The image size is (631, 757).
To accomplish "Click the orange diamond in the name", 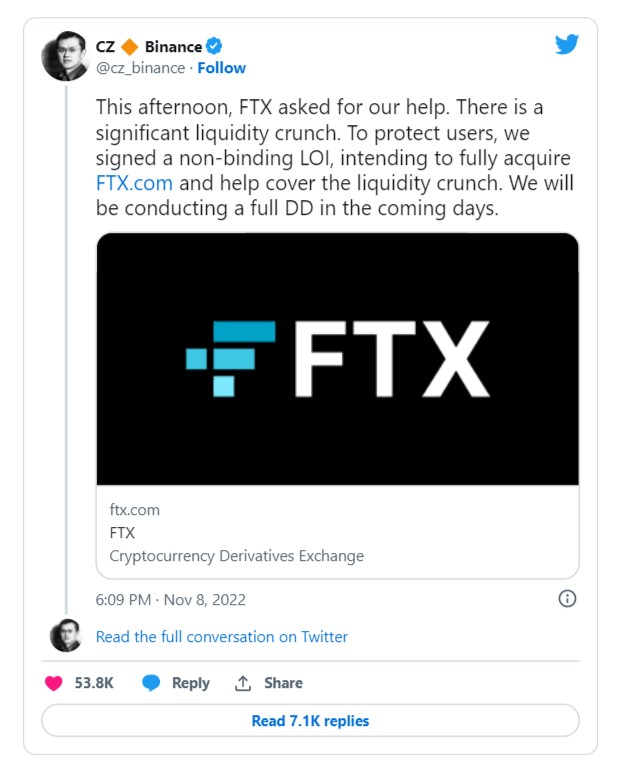I will coord(129,47).
